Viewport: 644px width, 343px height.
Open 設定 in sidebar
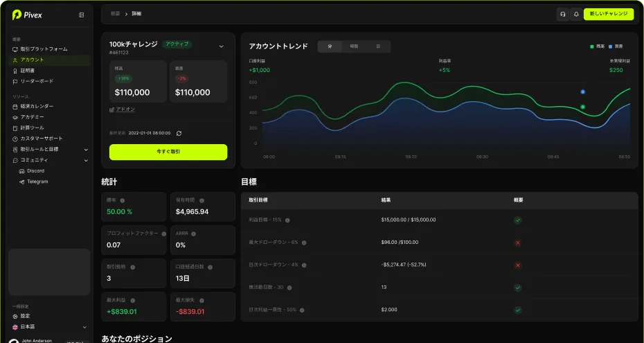[x=49, y=316]
